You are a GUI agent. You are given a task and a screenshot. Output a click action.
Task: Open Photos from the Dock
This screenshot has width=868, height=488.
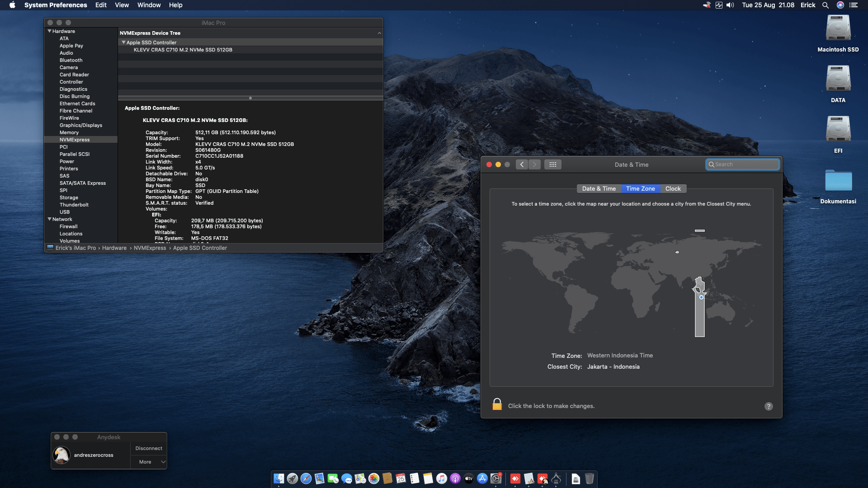tap(374, 479)
